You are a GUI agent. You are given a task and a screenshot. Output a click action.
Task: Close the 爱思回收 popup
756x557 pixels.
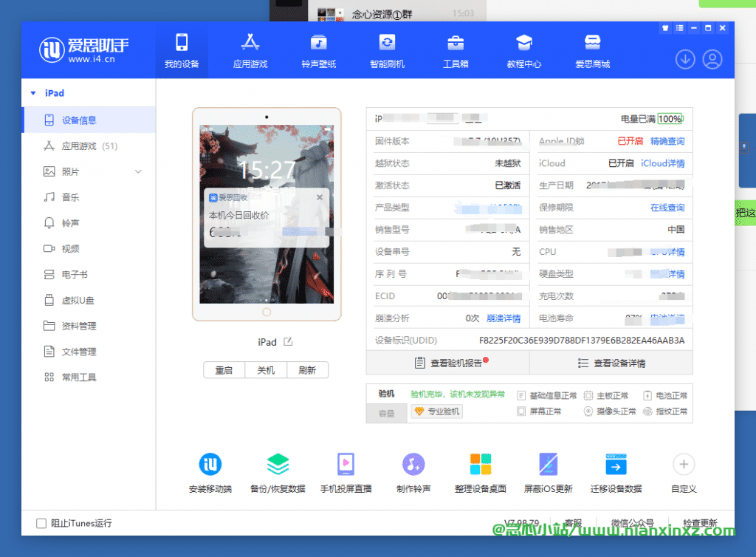320,197
